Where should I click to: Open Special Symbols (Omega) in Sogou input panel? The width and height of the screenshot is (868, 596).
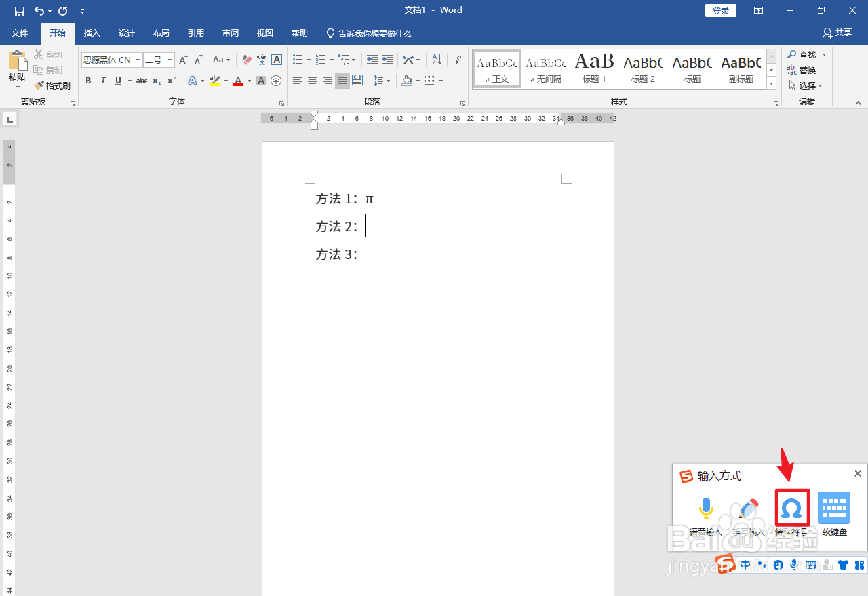(x=791, y=509)
